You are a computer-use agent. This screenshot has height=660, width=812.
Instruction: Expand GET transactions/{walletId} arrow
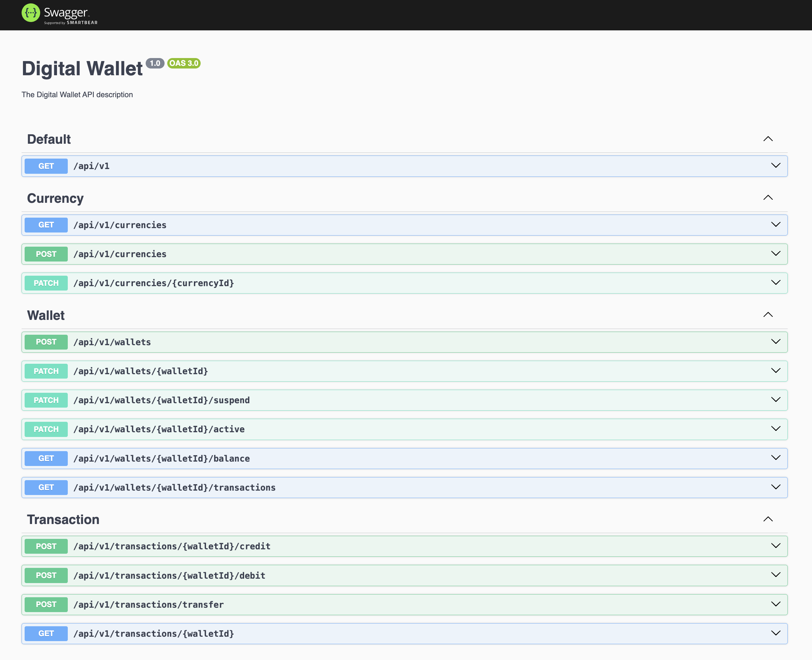point(776,633)
